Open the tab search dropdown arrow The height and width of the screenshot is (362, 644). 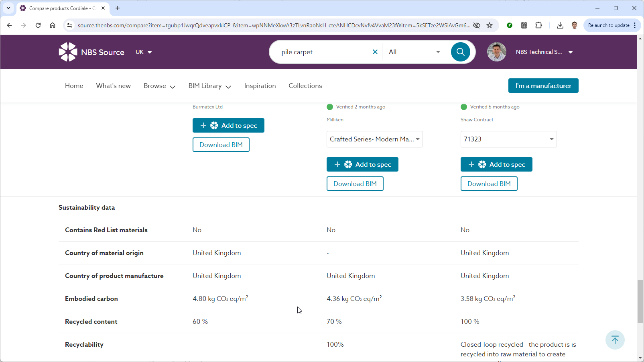click(x=8, y=8)
